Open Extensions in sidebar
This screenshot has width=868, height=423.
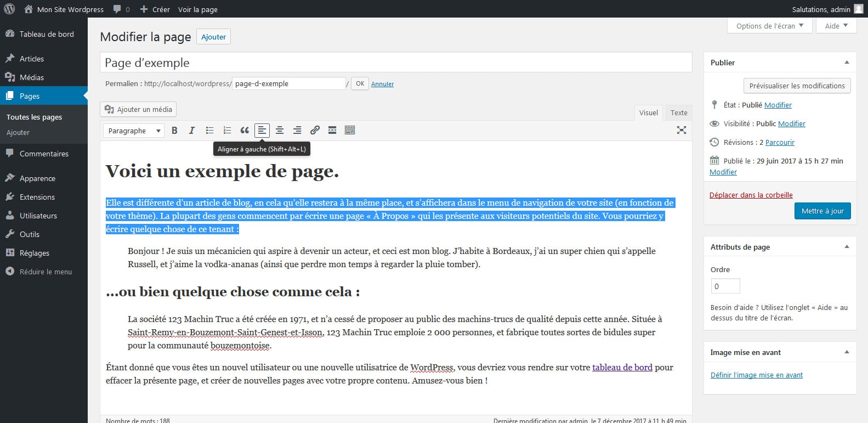coord(44,197)
